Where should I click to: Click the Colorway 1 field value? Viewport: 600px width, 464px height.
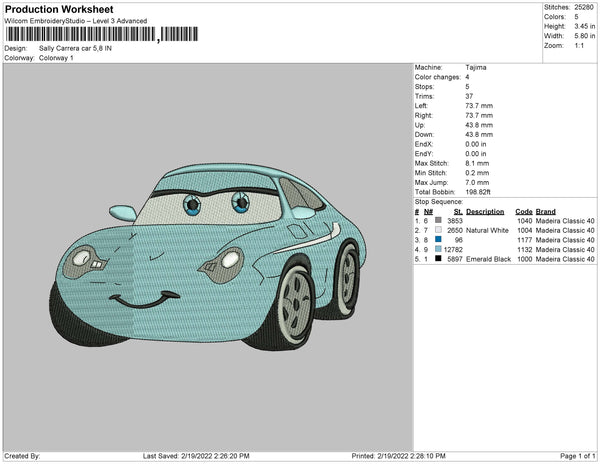(x=57, y=58)
